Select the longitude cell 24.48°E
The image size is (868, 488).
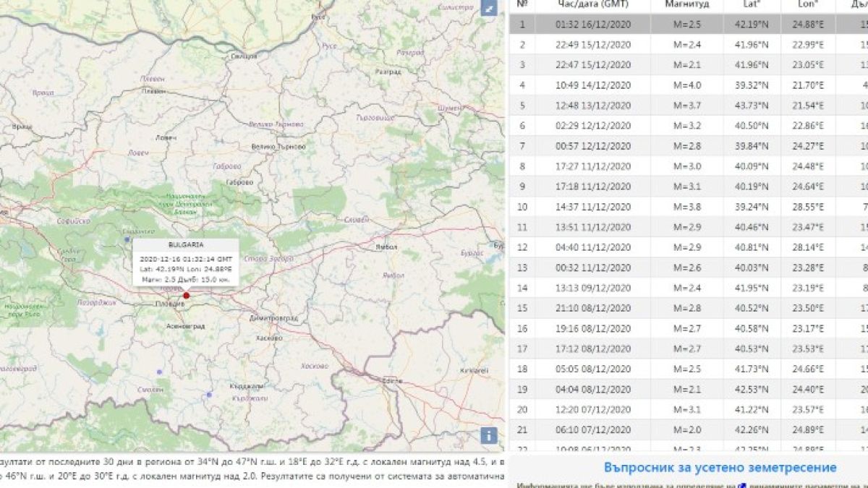coord(808,166)
